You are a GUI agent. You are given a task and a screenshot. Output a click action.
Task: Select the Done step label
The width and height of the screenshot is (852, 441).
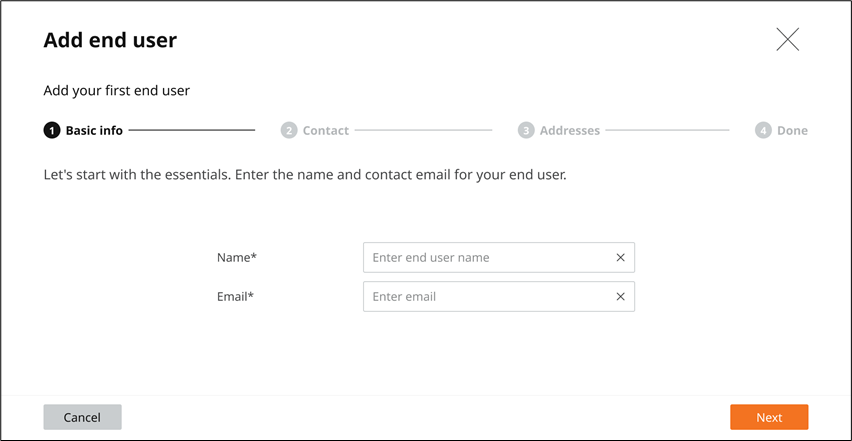[x=792, y=130]
